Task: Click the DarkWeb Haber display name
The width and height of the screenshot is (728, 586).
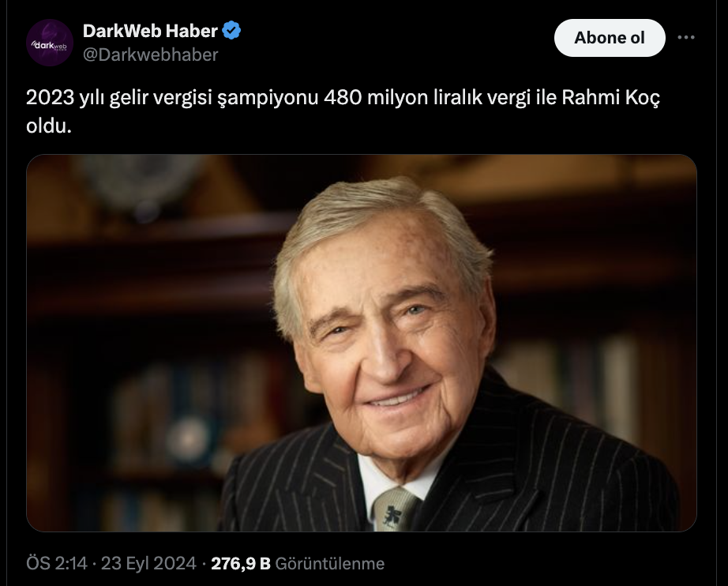Action: point(150,31)
